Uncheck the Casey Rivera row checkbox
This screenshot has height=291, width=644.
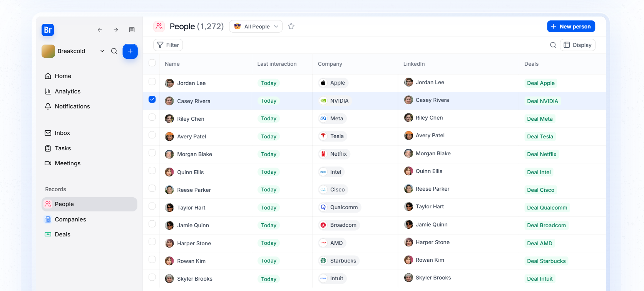point(152,99)
